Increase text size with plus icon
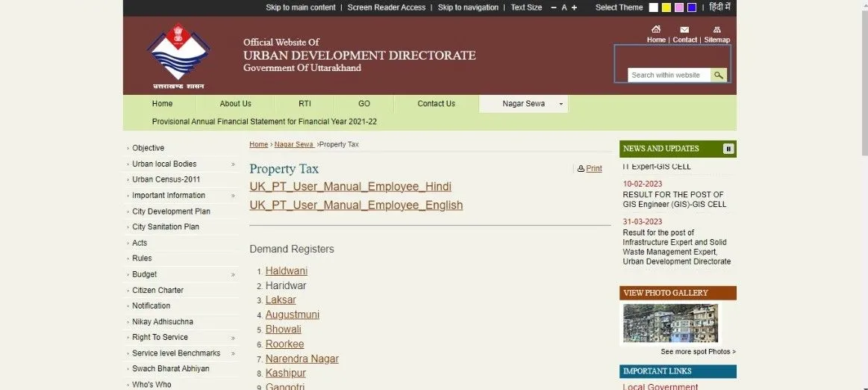This screenshot has height=390, width=868. click(574, 7)
